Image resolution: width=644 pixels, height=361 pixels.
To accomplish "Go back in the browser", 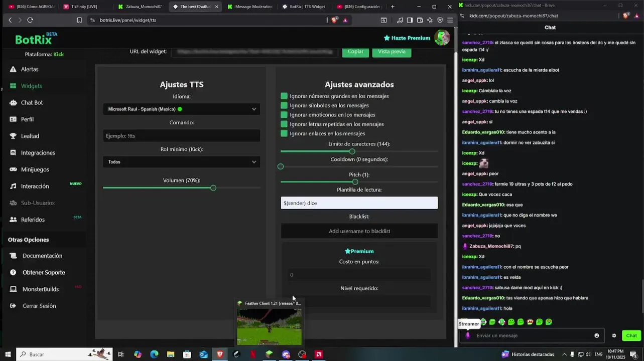I will coord(10,20).
